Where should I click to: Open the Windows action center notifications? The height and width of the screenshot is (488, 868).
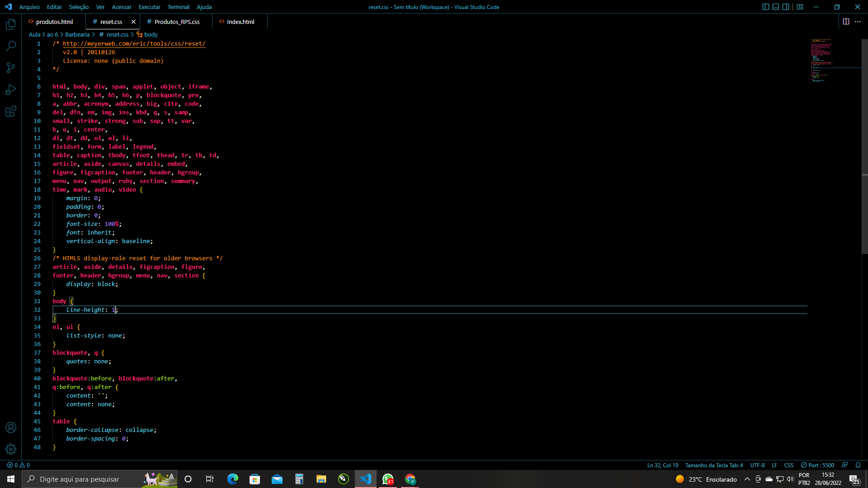tap(854, 479)
